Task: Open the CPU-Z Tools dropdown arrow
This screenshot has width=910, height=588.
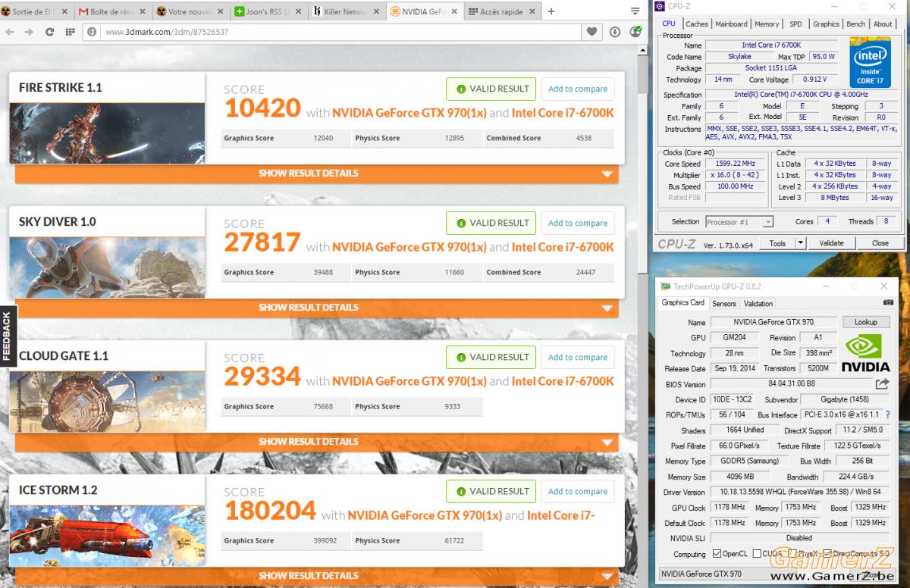Action: 800,243
